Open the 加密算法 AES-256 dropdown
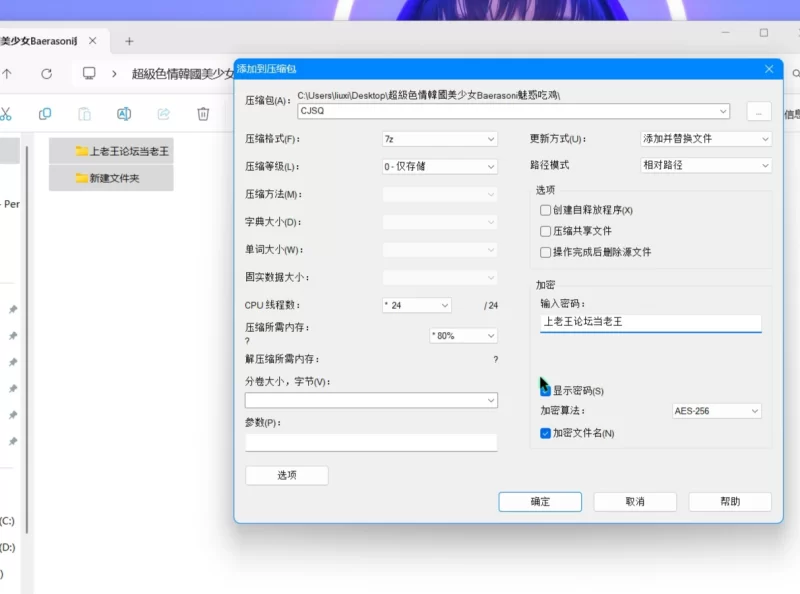The width and height of the screenshot is (800, 594). [x=716, y=411]
